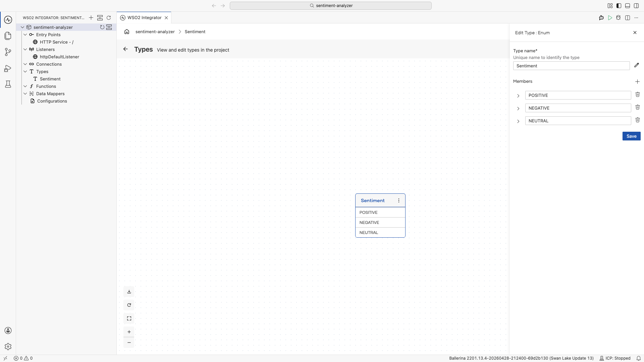
Task: Click the zoom in plus button
Action: (129, 332)
